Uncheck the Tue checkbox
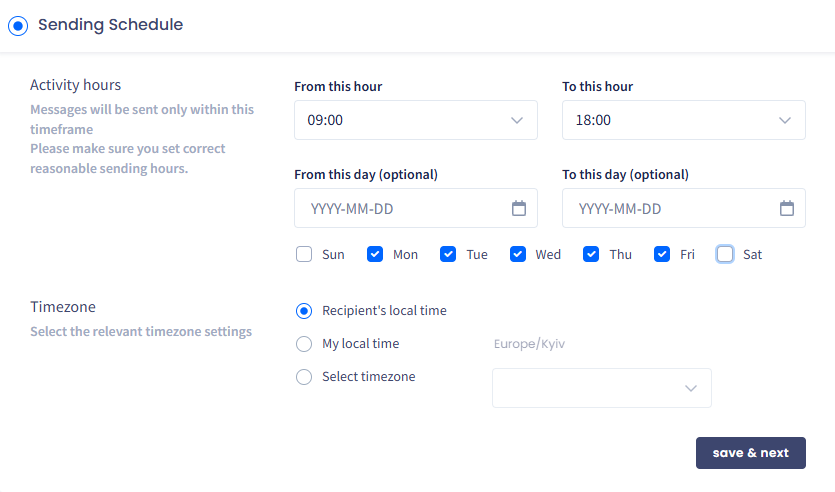 [x=448, y=255]
